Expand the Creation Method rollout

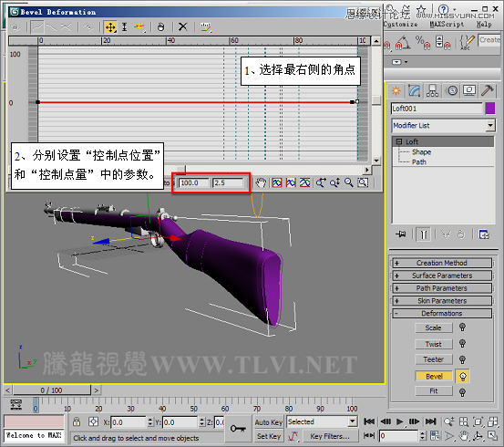coord(442,263)
